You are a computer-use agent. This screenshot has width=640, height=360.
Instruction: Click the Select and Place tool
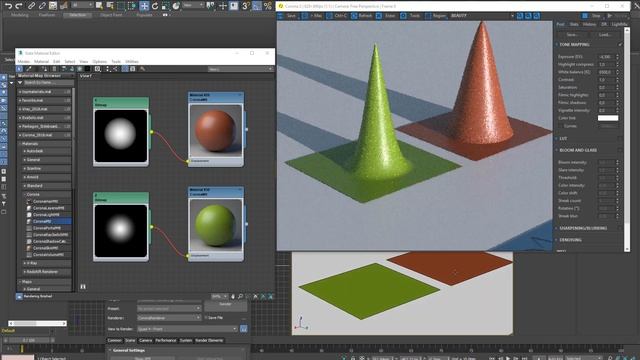(176, 6)
